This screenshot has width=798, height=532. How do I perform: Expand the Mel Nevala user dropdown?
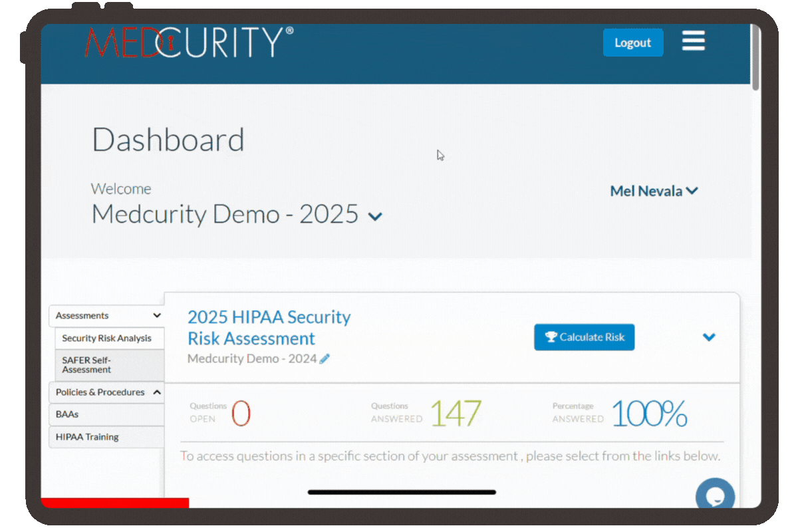point(654,192)
